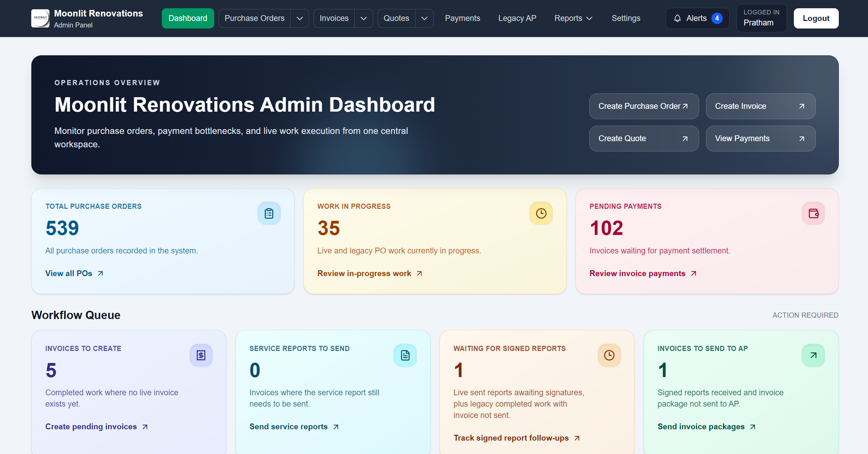Click the ACTION REQUIRED label
This screenshot has width=868, height=454.
(x=805, y=315)
